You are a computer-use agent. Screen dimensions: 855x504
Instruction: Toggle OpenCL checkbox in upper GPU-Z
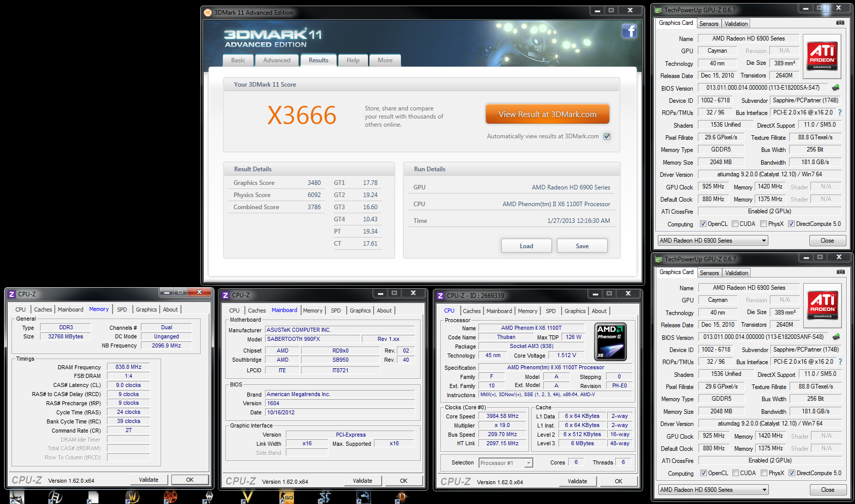point(703,224)
